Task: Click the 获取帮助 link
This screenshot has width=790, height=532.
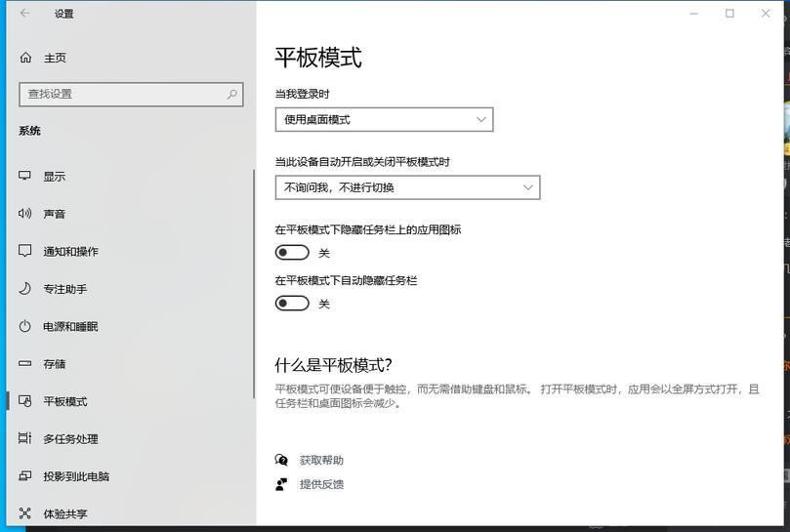Action: tap(321, 460)
